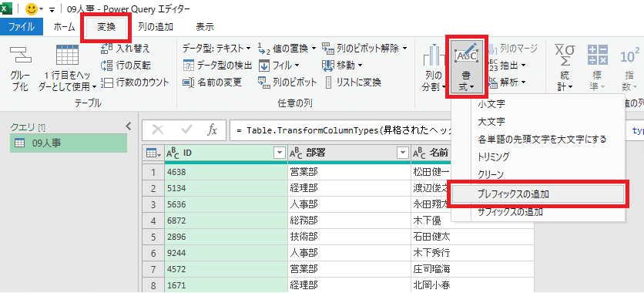Choose 小文字 from format menu
The image size is (644, 293).
(x=491, y=104)
